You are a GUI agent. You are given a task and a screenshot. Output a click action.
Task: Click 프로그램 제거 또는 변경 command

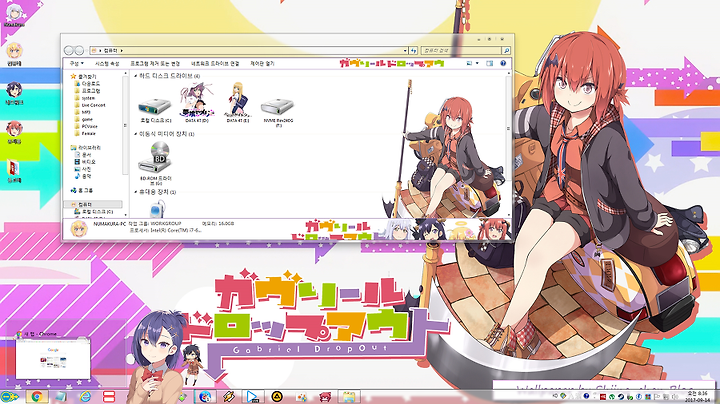pyautogui.click(x=155, y=63)
